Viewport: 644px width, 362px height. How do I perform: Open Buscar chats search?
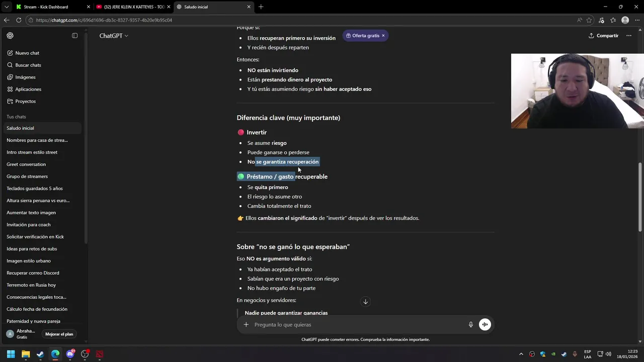(28, 65)
